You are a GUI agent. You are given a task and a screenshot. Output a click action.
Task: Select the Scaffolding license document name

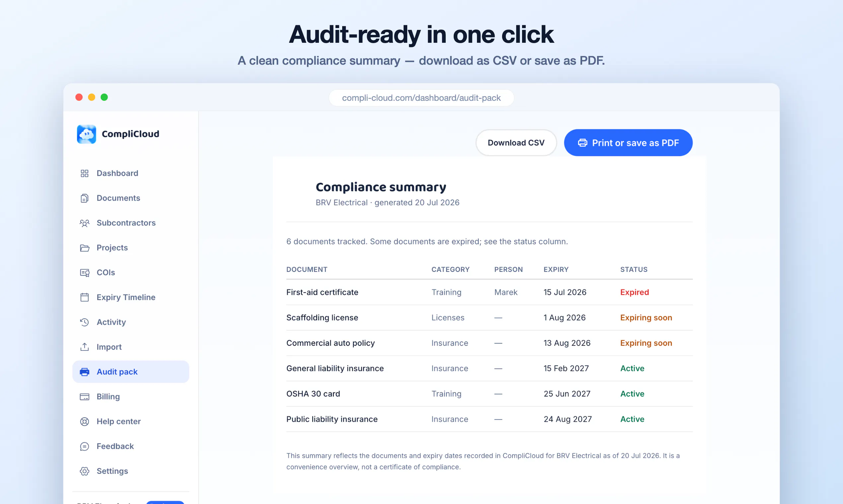[x=322, y=318]
